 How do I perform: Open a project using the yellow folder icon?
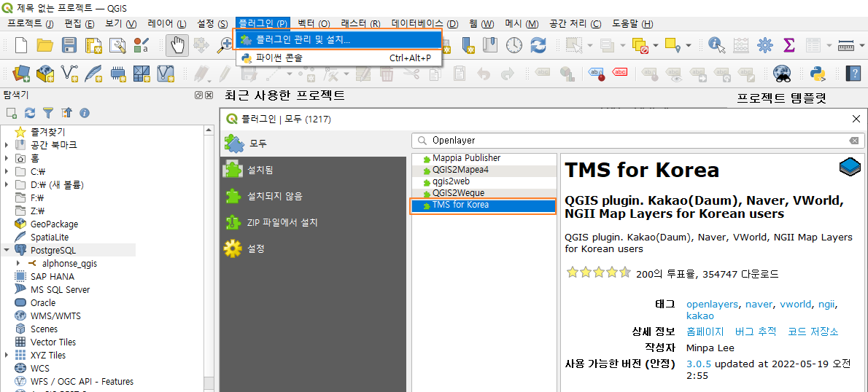tap(44, 44)
